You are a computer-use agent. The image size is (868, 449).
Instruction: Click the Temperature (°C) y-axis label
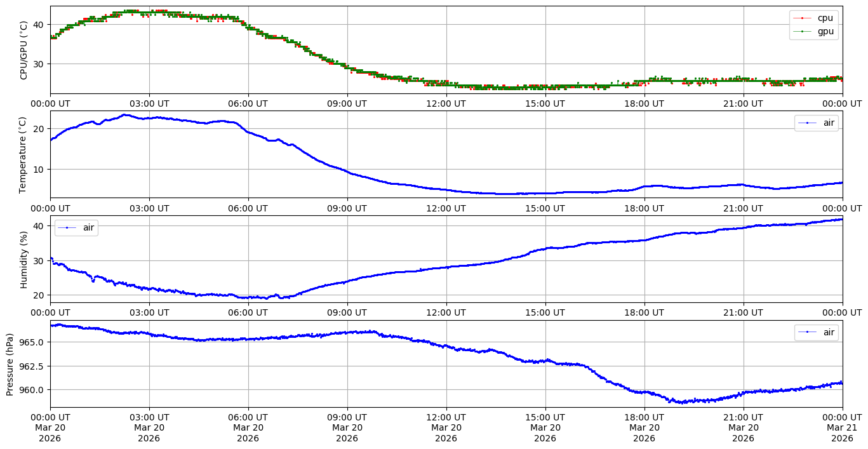click(x=24, y=154)
